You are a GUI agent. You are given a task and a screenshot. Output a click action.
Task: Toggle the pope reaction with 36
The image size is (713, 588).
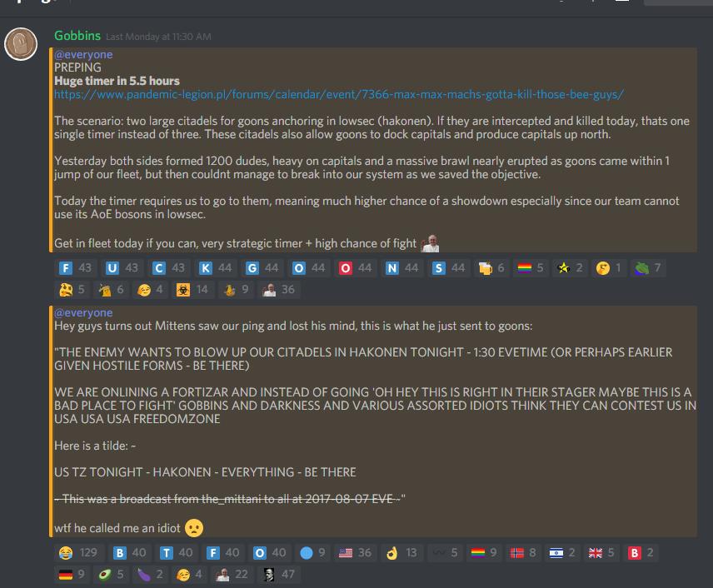click(279, 290)
